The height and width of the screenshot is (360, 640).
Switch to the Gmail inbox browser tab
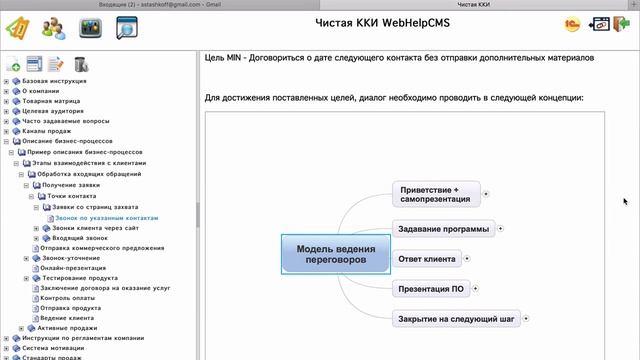point(160,4)
